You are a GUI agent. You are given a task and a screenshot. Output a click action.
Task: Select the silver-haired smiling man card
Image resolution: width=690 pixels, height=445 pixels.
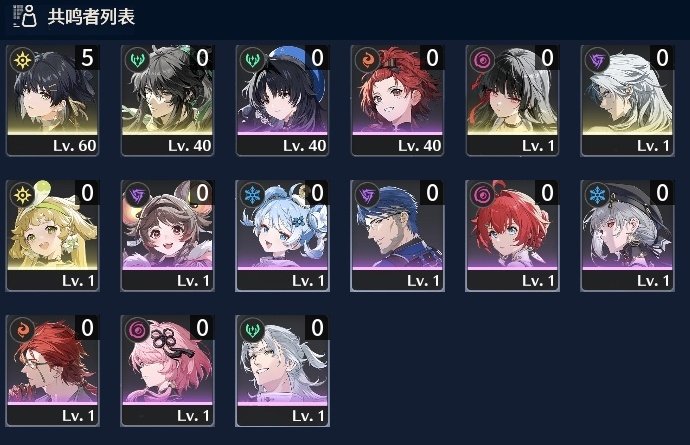pos(282,371)
